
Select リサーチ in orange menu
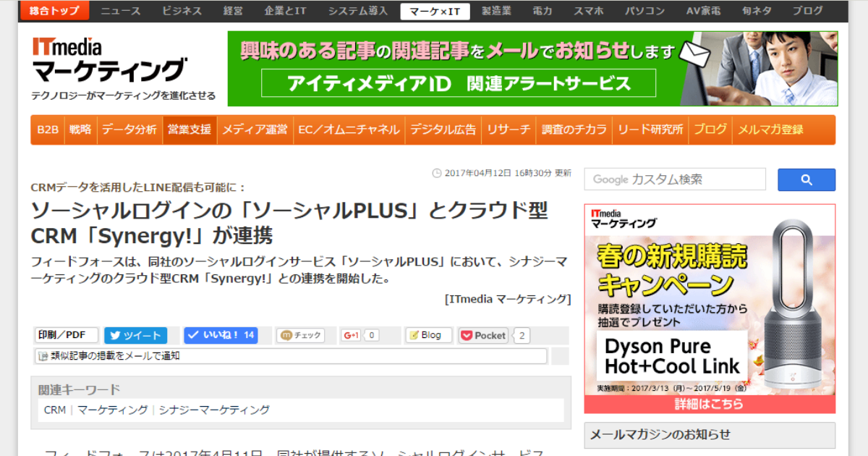509,130
